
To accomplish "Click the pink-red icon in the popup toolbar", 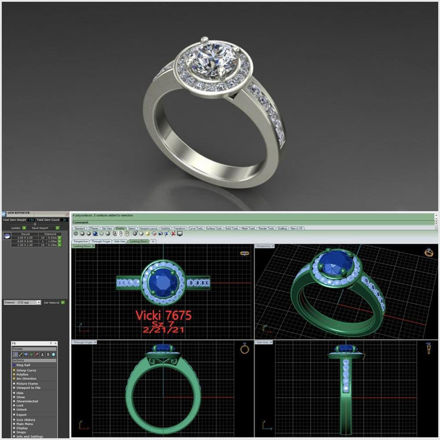I will [36, 354].
